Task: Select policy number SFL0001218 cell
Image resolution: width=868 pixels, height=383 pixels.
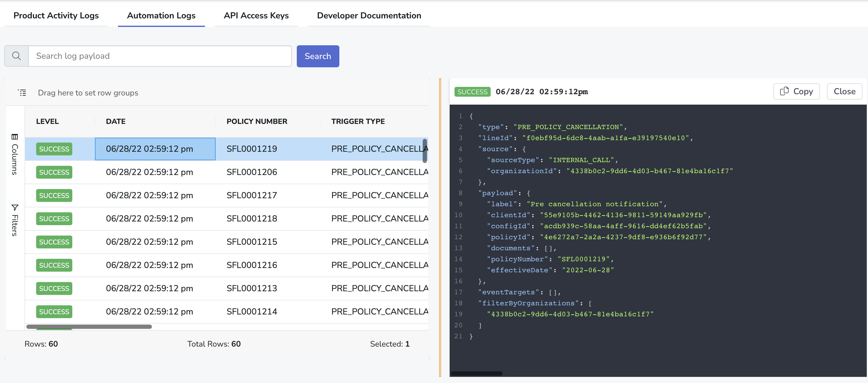Action: 268,218
